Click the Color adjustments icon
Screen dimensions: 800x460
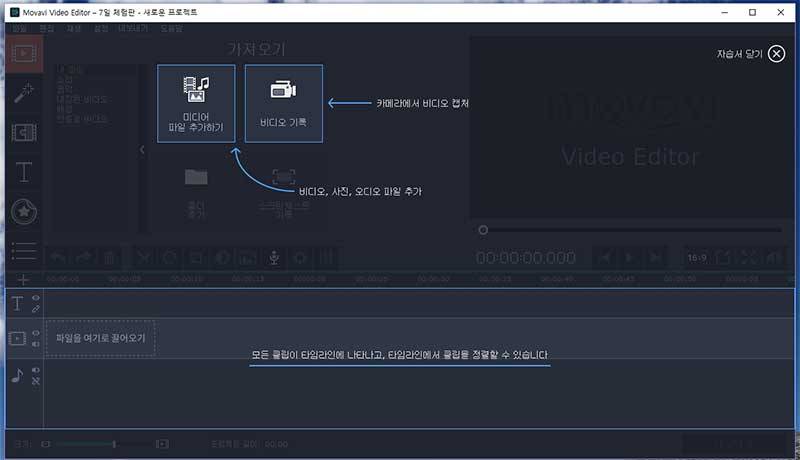pos(221,258)
